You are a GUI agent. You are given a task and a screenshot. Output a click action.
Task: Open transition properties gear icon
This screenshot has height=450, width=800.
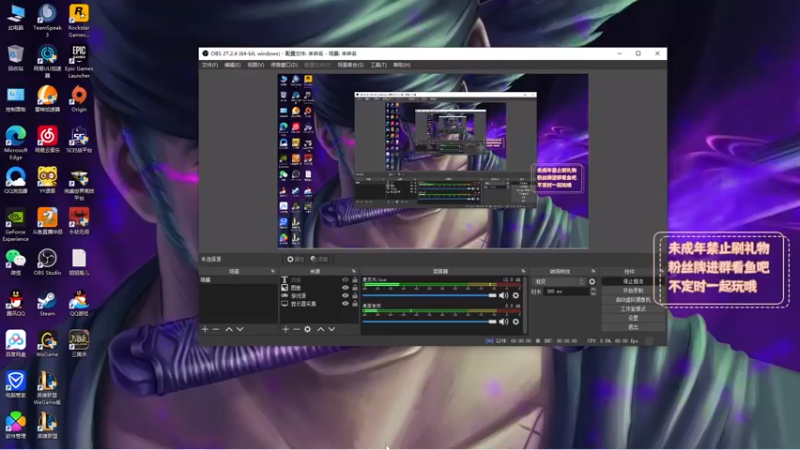point(592,282)
